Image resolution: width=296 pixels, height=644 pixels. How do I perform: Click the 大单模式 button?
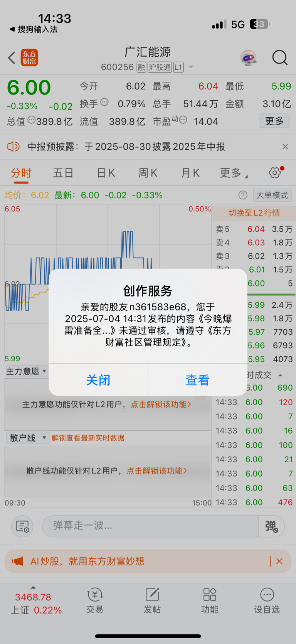pyautogui.click(x=272, y=195)
